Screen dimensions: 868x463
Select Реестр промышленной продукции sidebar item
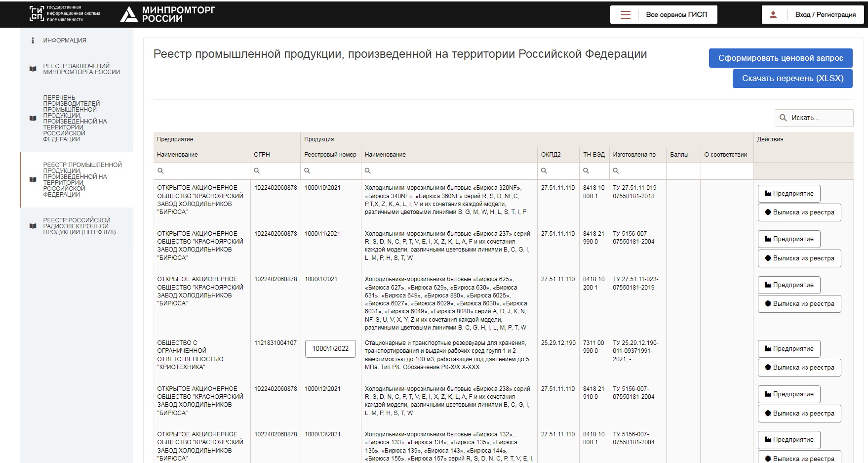point(82,180)
